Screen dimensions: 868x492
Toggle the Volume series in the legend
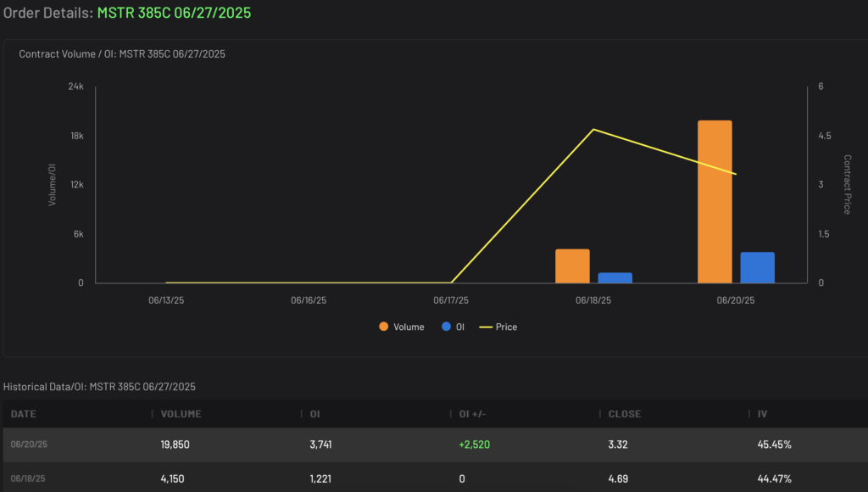pyautogui.click(x=402, y=327)
